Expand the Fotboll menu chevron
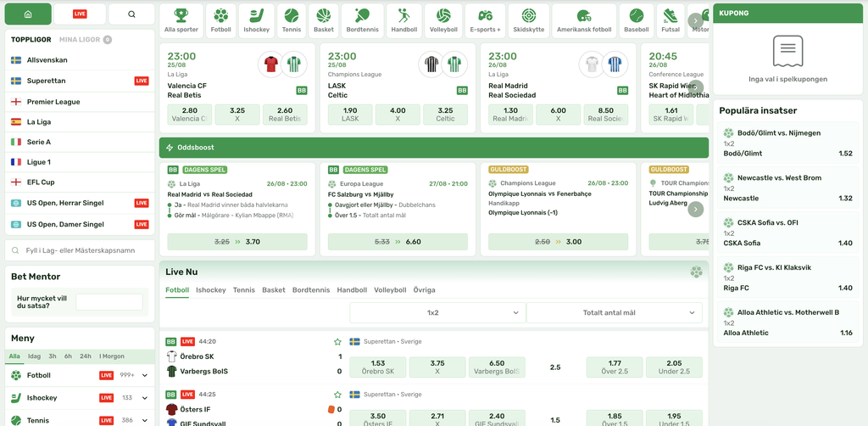This screenshot has width=868, height=426. pos(145,376)
